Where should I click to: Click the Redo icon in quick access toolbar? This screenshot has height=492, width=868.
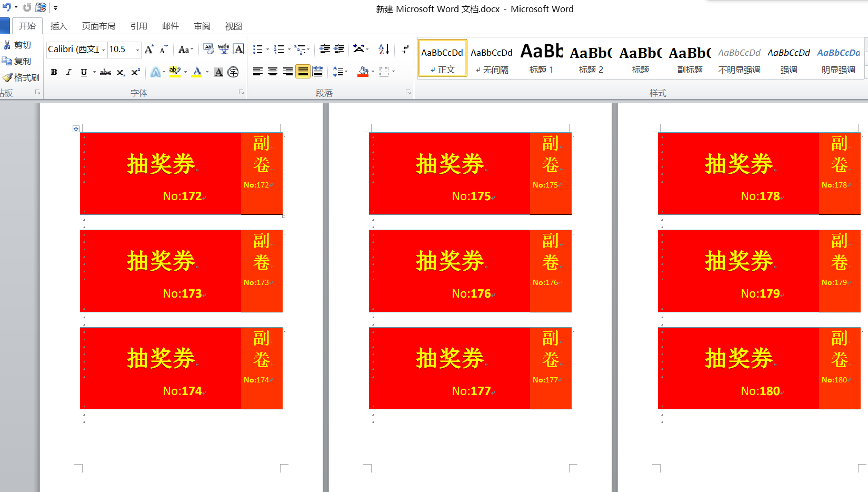point(26,7)
